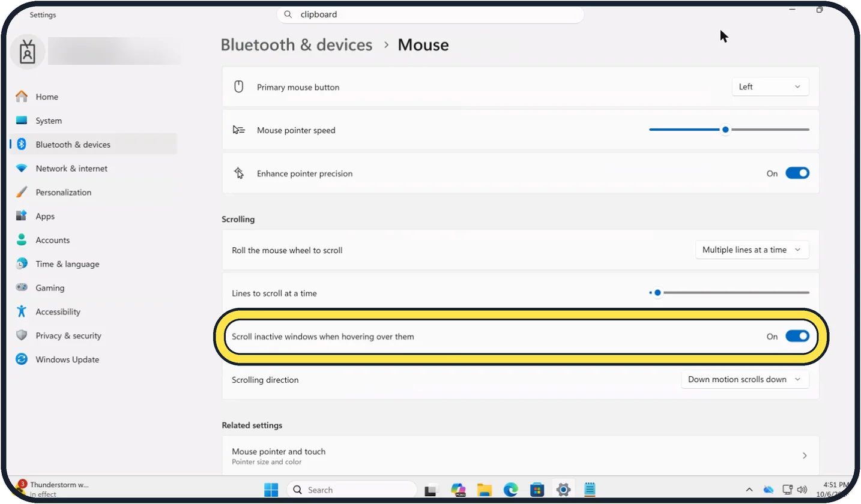861x504 pixels.
Task: Select the Time & language globe icon
Action: pos(22,264)
